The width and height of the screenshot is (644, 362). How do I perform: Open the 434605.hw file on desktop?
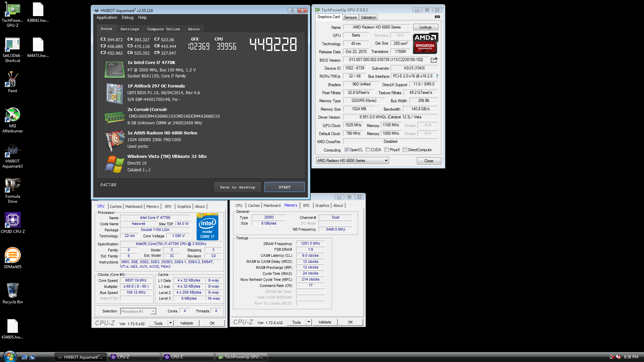coord(12,329)
